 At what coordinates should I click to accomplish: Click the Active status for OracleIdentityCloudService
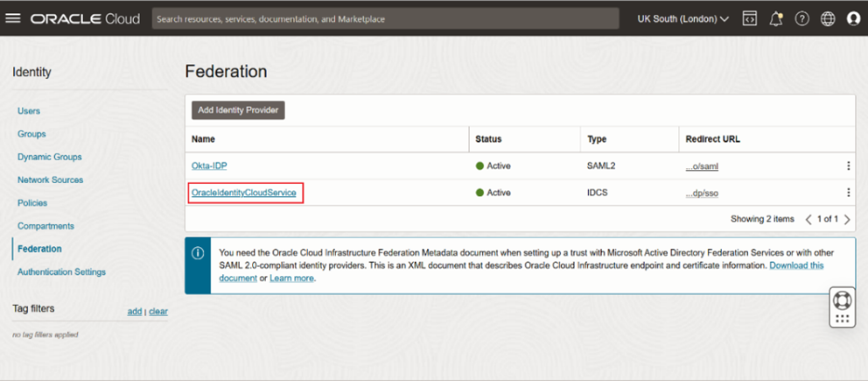pos(493,193)
